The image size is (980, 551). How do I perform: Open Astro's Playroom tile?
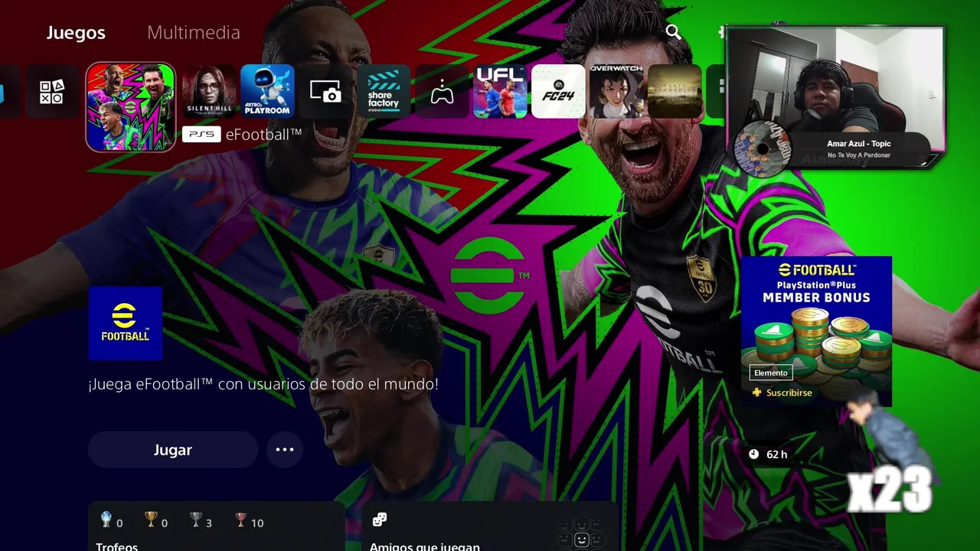tap(267, 91)
